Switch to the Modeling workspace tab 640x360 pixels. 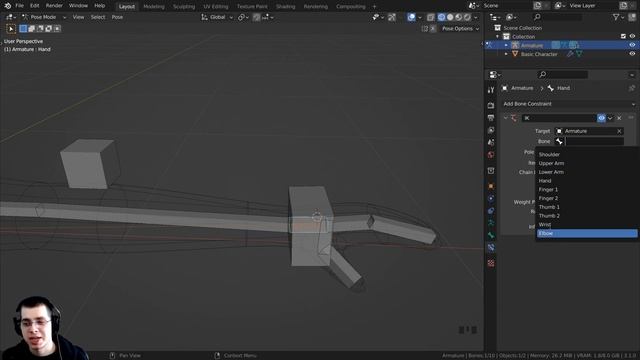point(154,7)
